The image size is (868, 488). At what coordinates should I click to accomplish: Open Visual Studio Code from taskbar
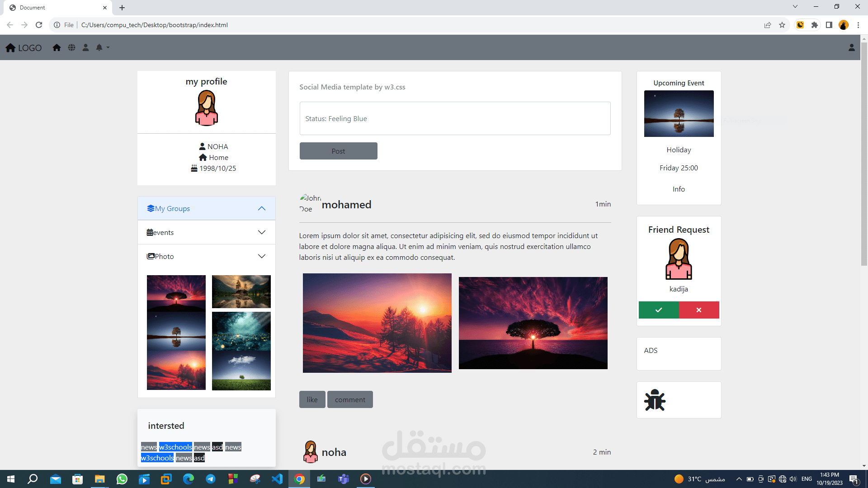pyautogui.click(x=277, y=479)
